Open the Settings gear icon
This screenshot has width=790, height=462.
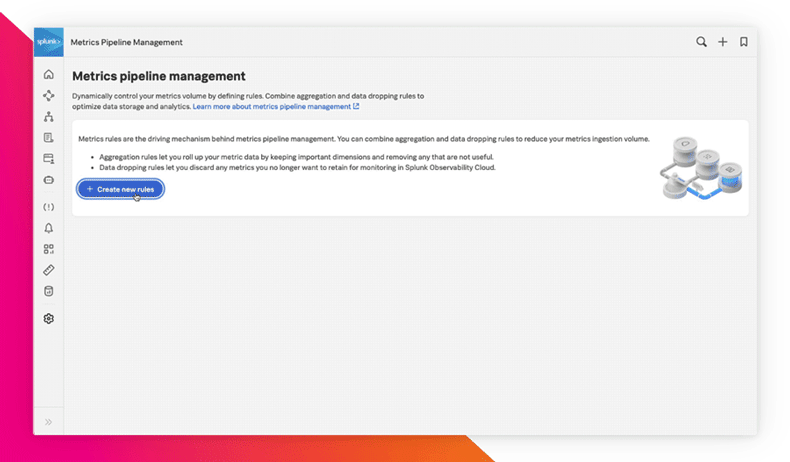coord(48,318)
